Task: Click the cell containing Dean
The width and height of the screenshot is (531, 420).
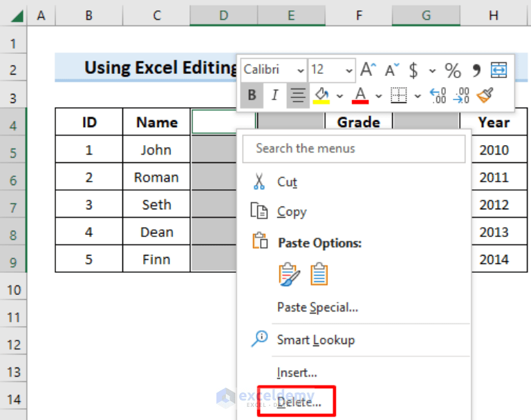Action: coord(156,232)
